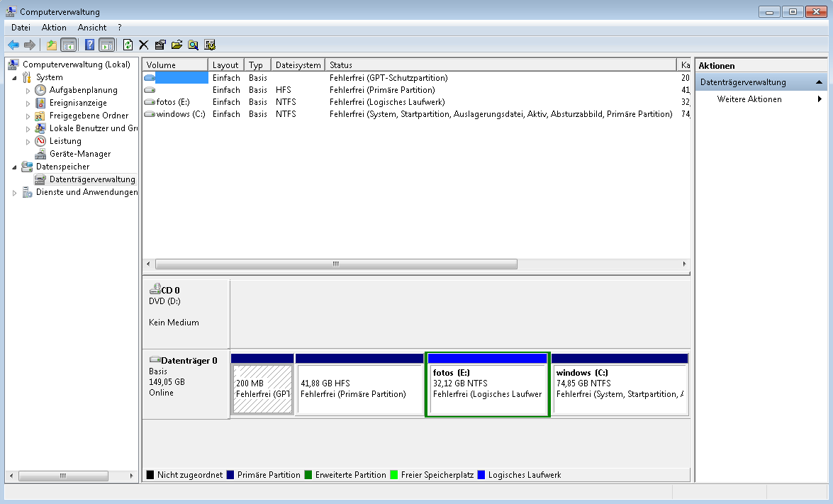Collapse the Datenspeicher tree node
The image size is (833, 504).
tap(14, 167)
